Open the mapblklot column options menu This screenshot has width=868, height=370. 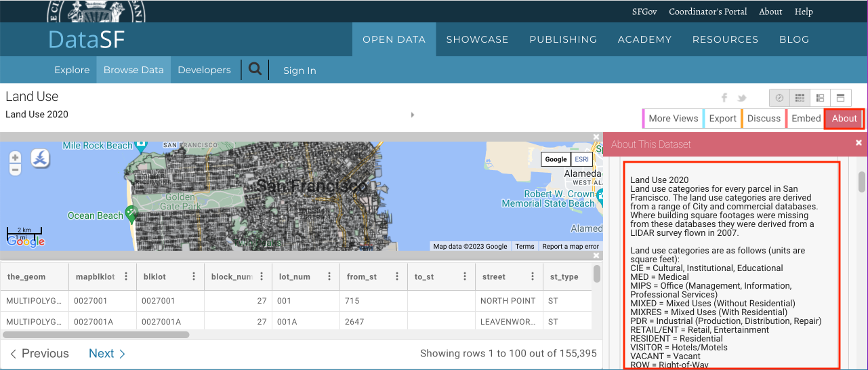[x=126, y=276]
